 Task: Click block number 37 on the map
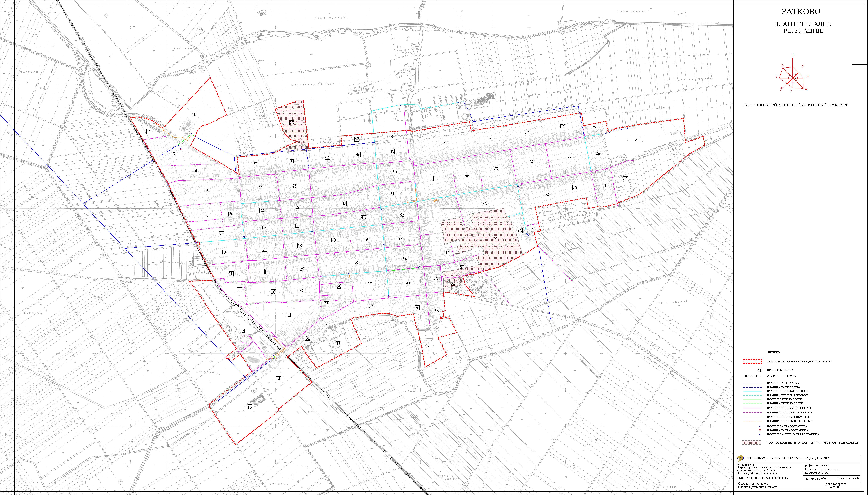[x=370, y=284]
